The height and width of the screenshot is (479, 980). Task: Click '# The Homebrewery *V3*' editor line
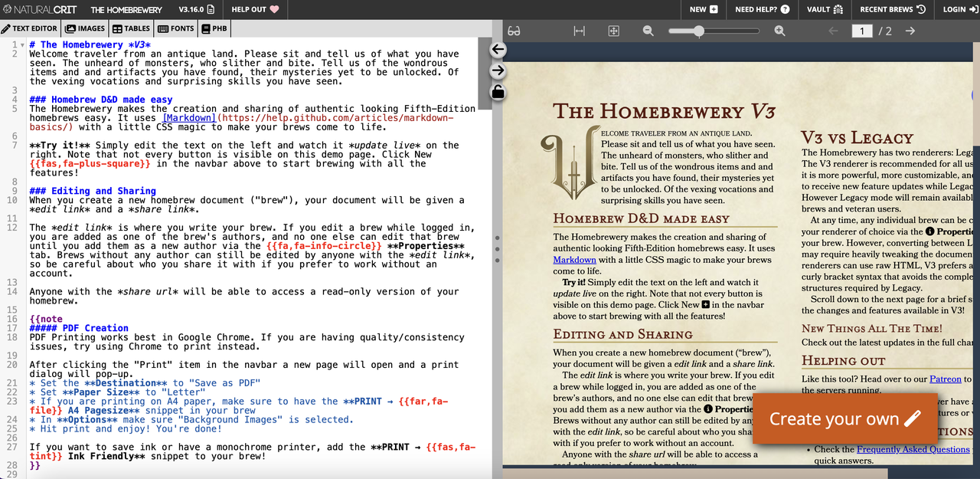(x=90, y=44)
